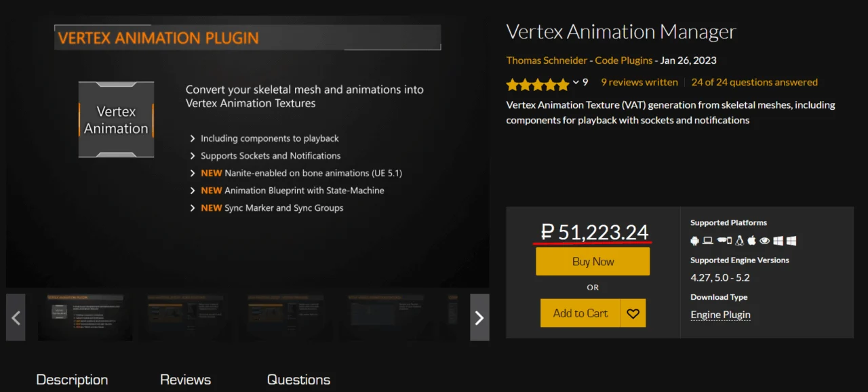Viewport: 868px width, 392px height.
Task: Click the Buy Now button
Action: [593, 261]
